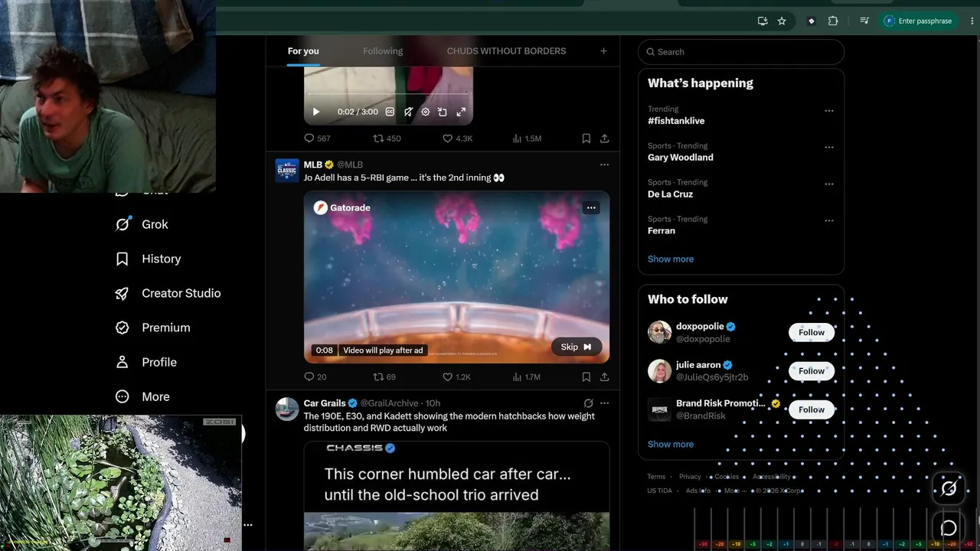The width and height of the screenshot is (980, 551).
Task: Open the Terms footer link
Action: (x=656, y=477)
